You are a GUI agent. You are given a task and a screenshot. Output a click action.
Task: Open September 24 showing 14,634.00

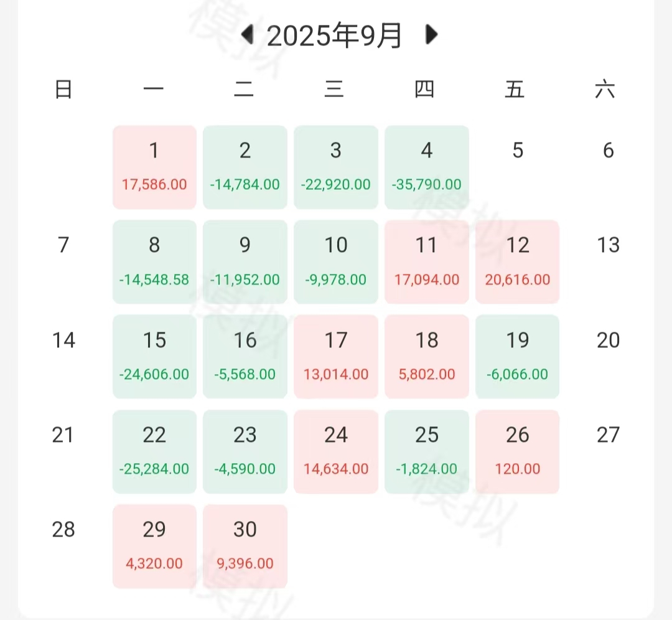336,451
